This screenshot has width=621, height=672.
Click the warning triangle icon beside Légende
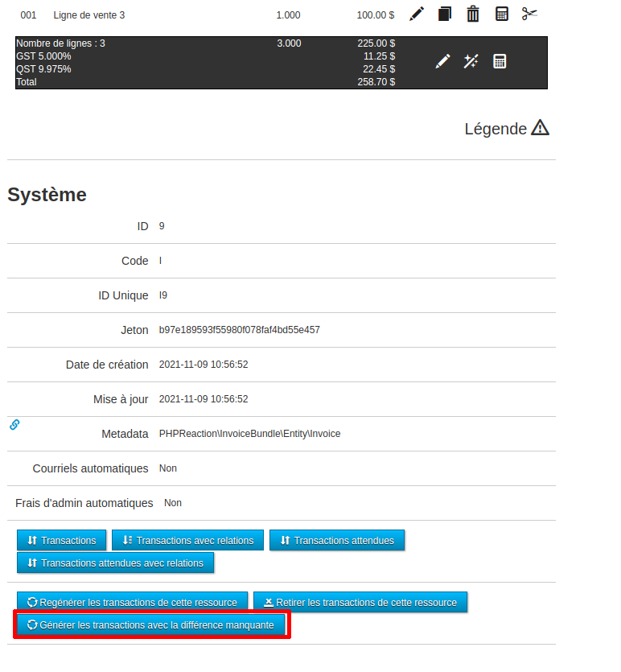[540, 128]
